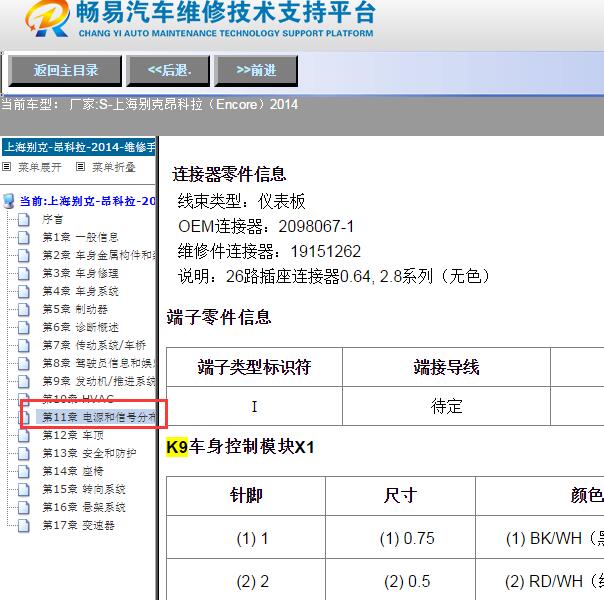Go forward with >>前进 button
The height and width of the screenshot is (600, 604).
point(256,70)
